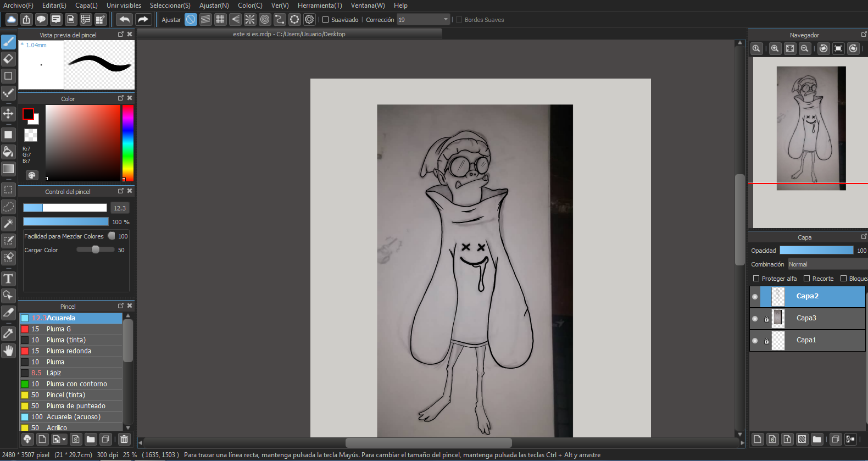Undock the Vista previa del pincel panel
The width and height of the screenshot is (868, 461).
tap(121, 34)
